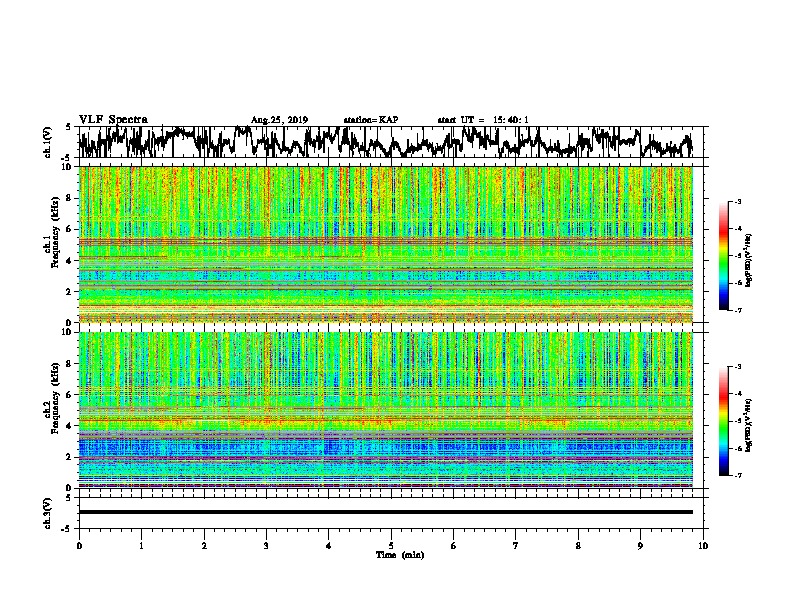
Task: Click inside the ch.1 spectrogram panel
Action: tap(385, 244)
